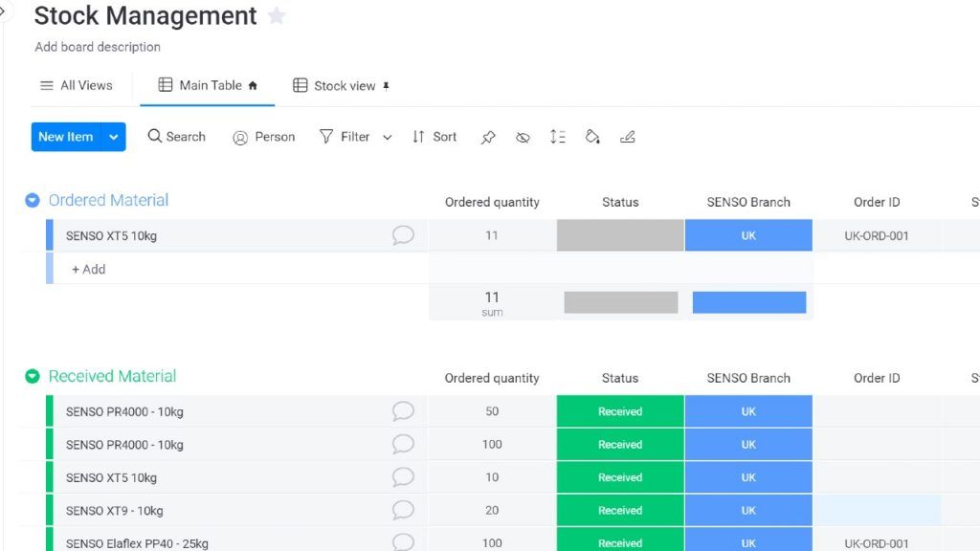Click the favorite star next to Stock Management
Image resolution: width=980 pixels, height=551 pixels.
pos(277,15)
